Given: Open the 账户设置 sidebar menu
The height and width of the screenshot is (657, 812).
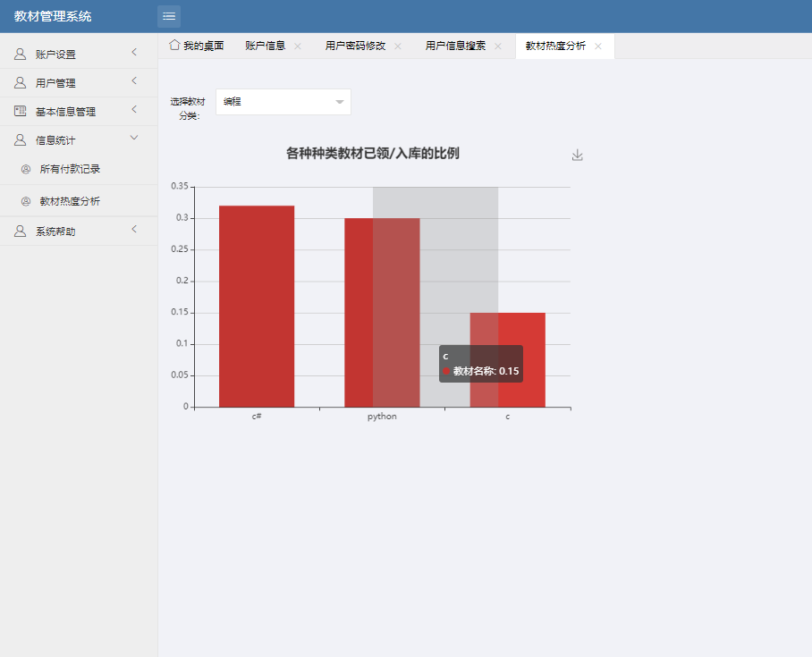Looking at the screenshot, I should click(x=79, y=54).
